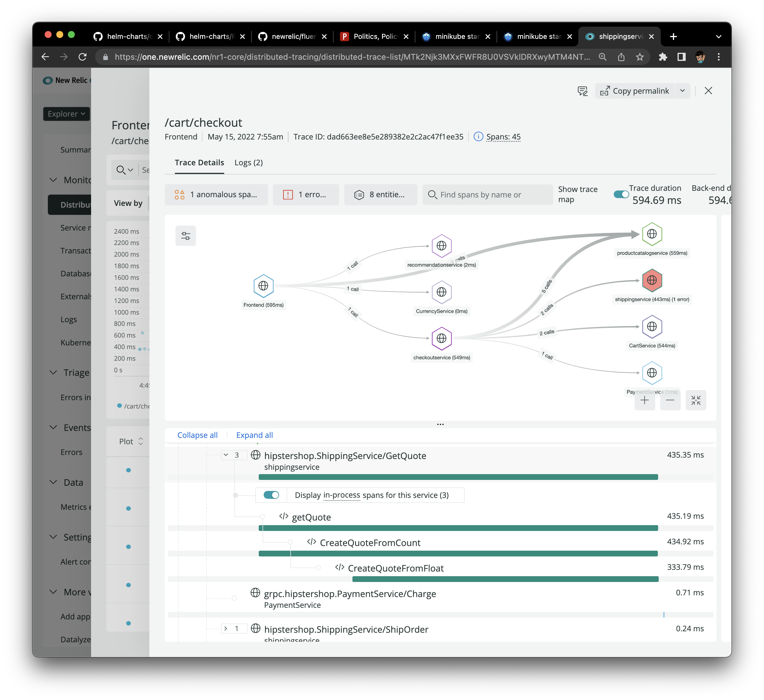Image resolution: width=764 pixels, height=700 pixels.
Task: Select the checkoutservice node in trace map
Action: pos(441,338)
